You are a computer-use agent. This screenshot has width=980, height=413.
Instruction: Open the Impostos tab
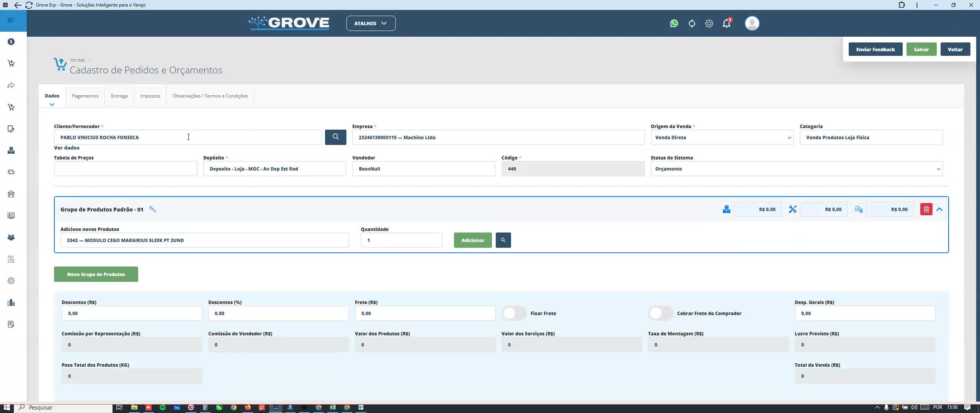point(150,96)
